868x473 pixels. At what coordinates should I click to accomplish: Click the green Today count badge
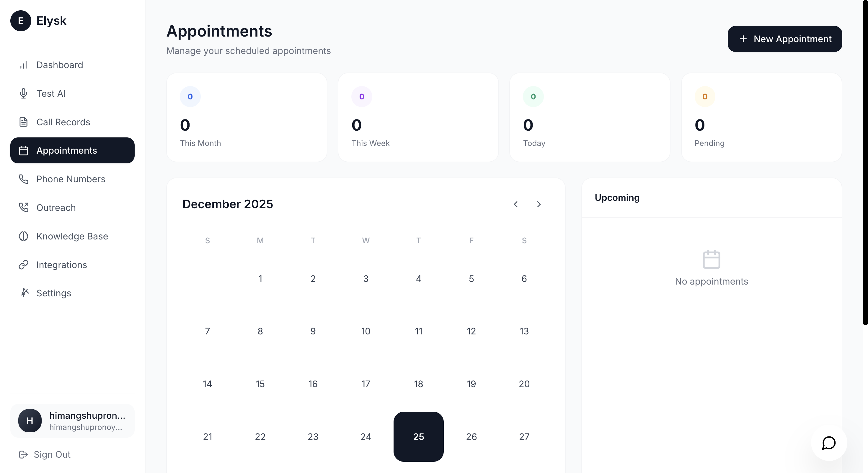(x=533, y=97)
